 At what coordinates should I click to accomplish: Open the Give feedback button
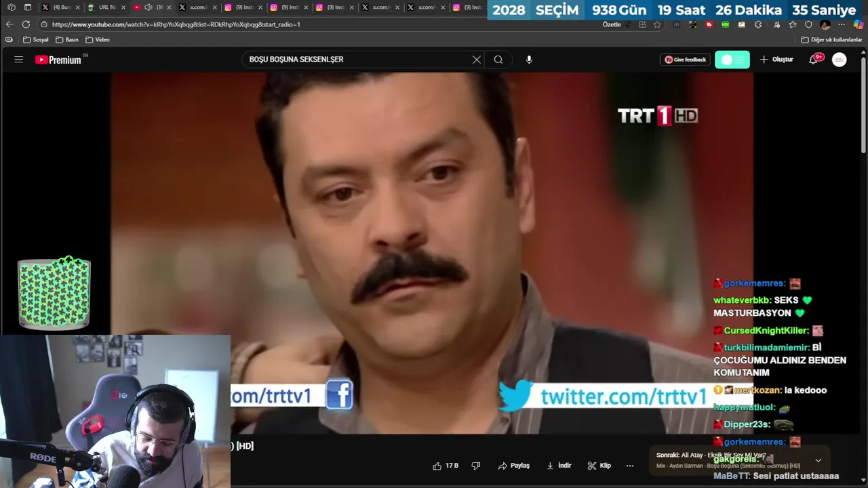click(685, 60)
